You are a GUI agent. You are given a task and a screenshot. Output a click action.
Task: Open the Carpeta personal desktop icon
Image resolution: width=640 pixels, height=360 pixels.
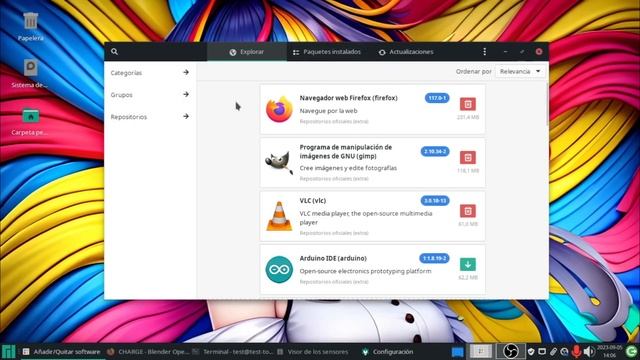[30, 121]
